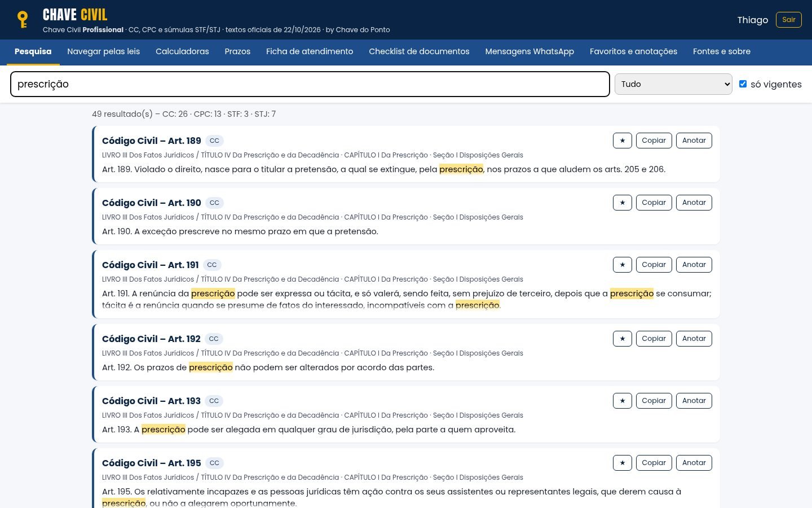812x508 pixels.
Task: Click the CC badge beside Art. 192
Action: coord(214,339)
